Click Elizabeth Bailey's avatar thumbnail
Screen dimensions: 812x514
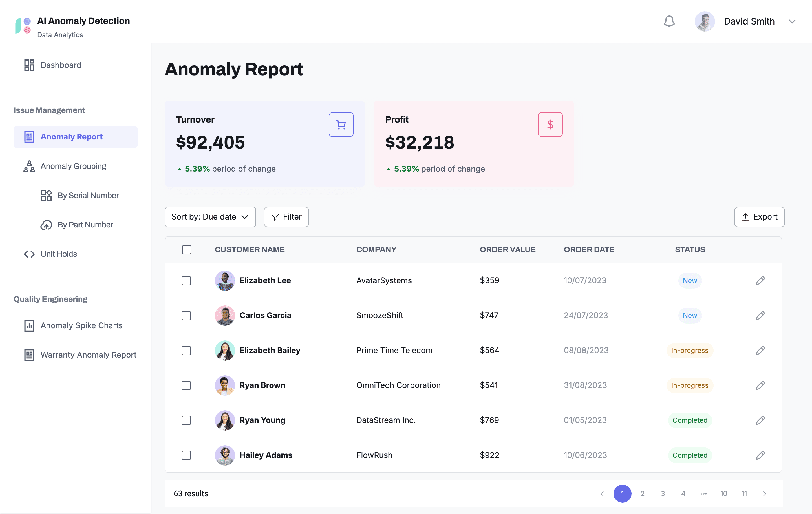coord(225,351)
